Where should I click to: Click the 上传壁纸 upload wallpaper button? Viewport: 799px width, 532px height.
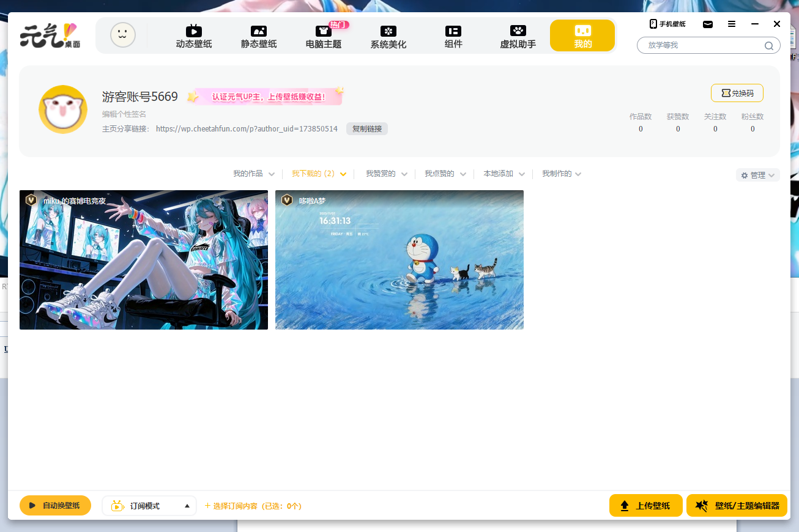645,506
